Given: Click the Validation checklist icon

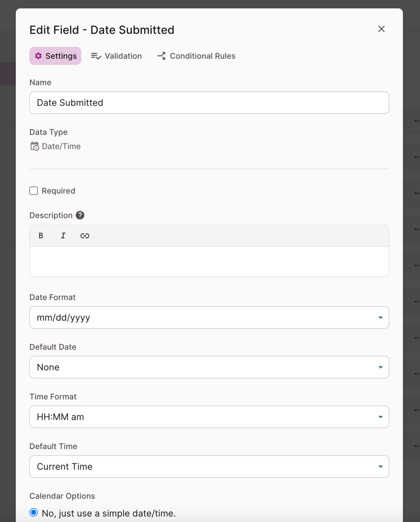Looking at the screenshot, I should [96, 56].
